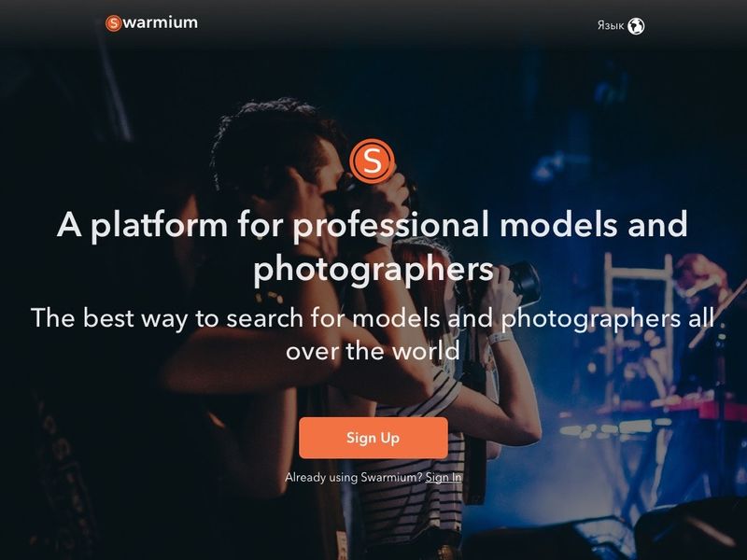747x560 pixels.
Task: Follow the underlined Sign In link
Action: [x=443, y=477]
